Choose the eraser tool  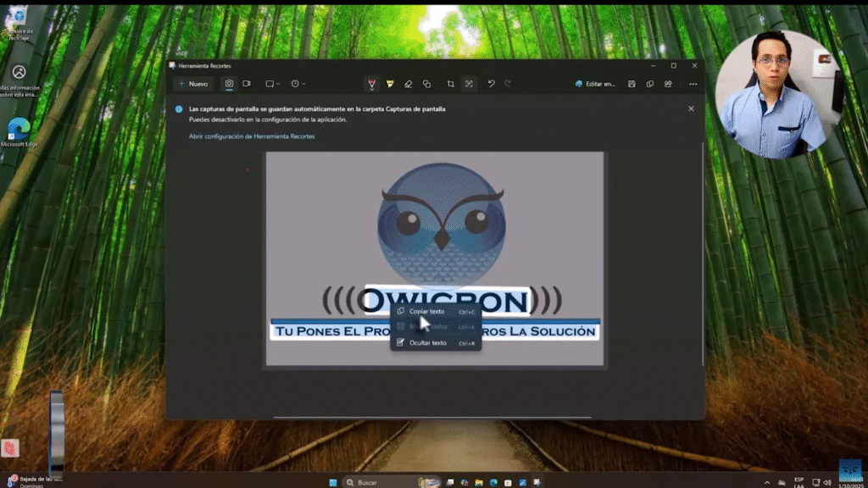click(408, 84)
